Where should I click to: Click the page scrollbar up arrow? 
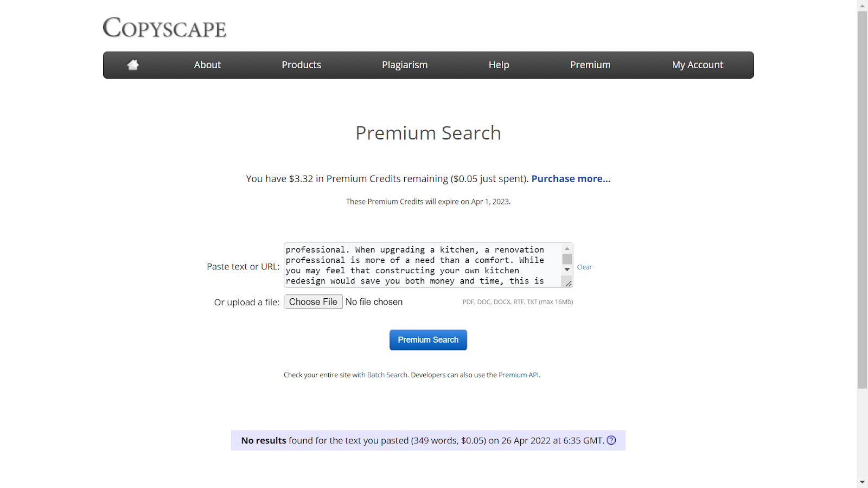[x=863, y=5]
